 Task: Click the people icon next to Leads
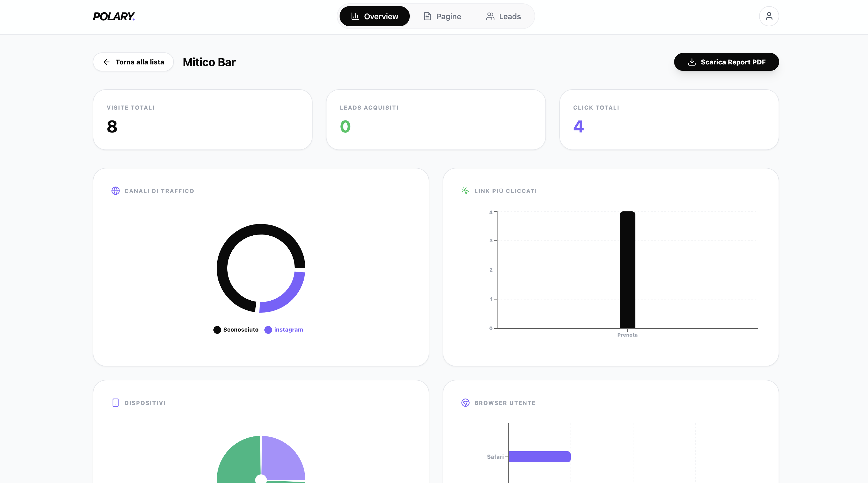click(x=491, y=16)
